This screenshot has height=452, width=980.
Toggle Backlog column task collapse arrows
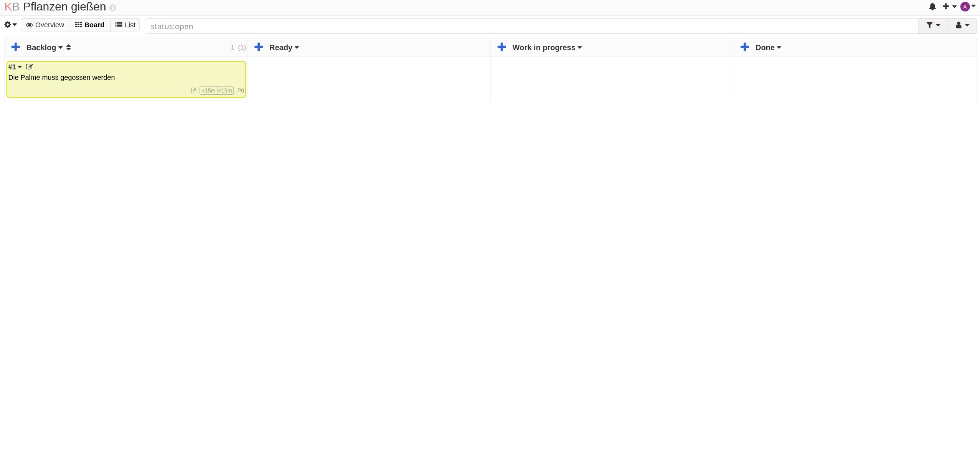click(x=69, y=48)
